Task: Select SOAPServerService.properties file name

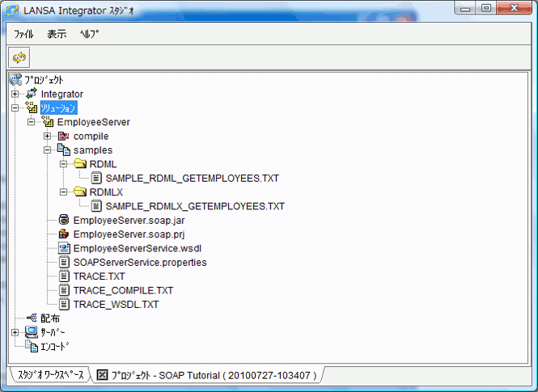Action: pyautogui.click(x=140, y=263)
